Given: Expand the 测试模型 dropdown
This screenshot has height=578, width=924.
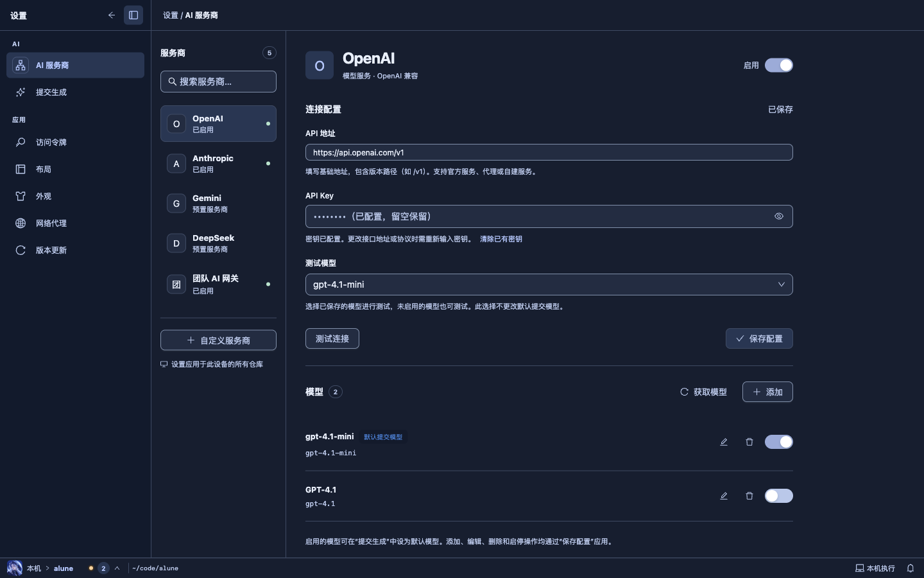Looking at the screenshot, I should (x=549, y=285).
